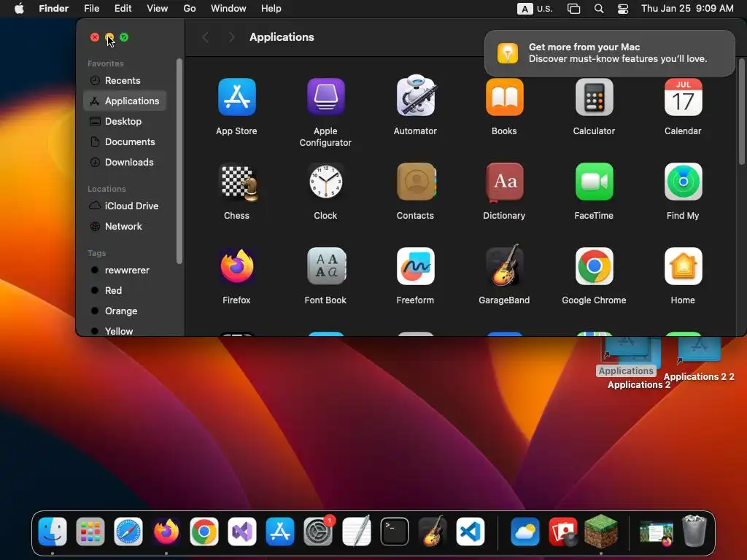This screenshot has height=560, width=747.
Task: Select the Font Book app icon
Action: point(326,266)
